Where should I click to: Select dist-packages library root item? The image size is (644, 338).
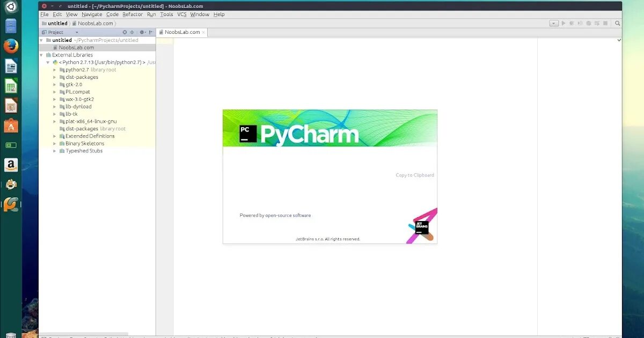[92, 129]
